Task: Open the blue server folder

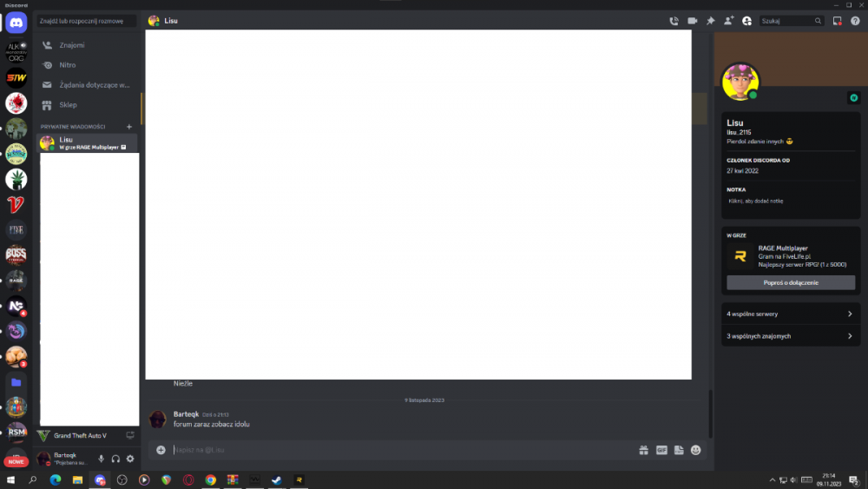Action: coord(16,382)
